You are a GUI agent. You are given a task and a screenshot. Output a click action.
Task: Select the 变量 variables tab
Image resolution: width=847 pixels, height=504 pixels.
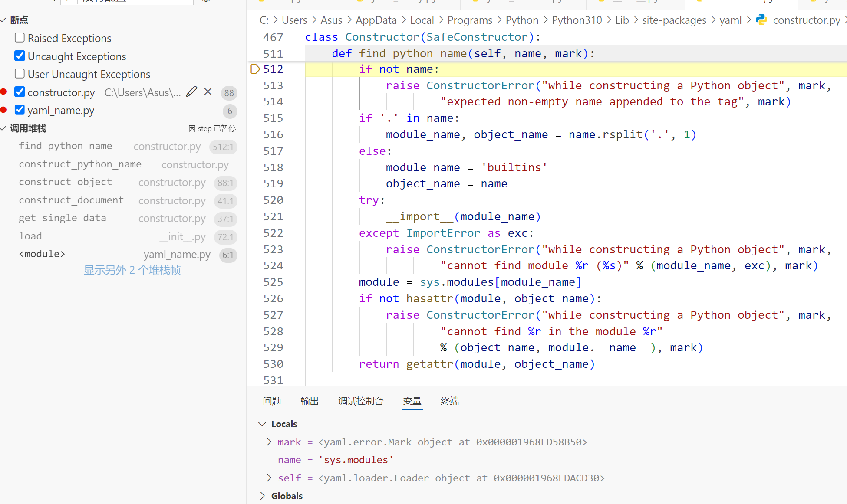point(412,401)
